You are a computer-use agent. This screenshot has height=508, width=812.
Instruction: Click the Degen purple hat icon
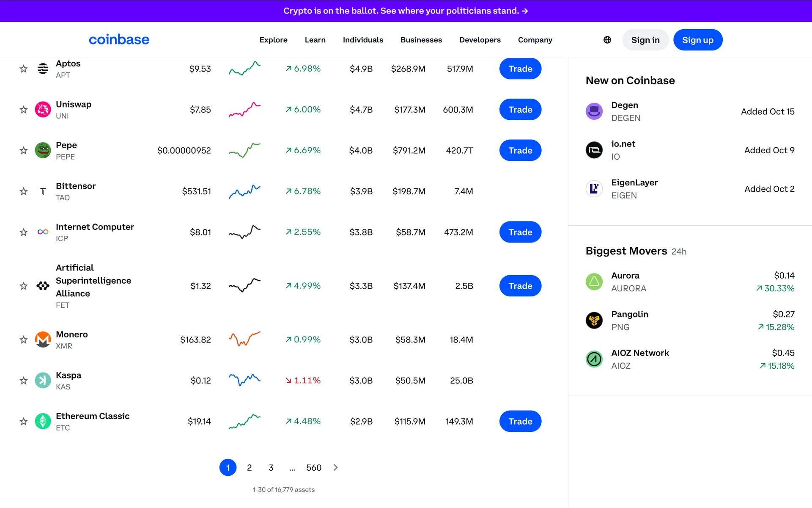point(594,111)
